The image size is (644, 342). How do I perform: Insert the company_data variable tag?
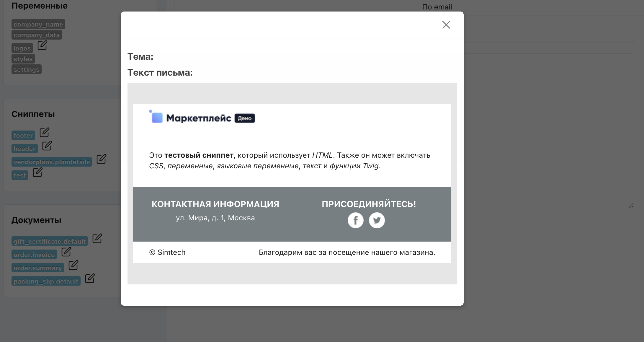[37, 35]
